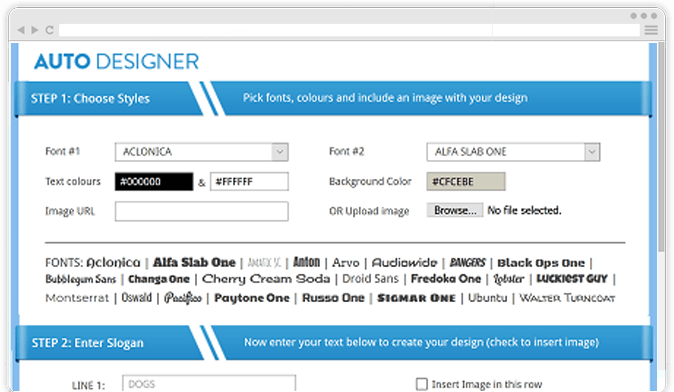Pick the white #FFFFFF text colour
Image resolution: width=674 pixels, height=392 pixels.
249,181
